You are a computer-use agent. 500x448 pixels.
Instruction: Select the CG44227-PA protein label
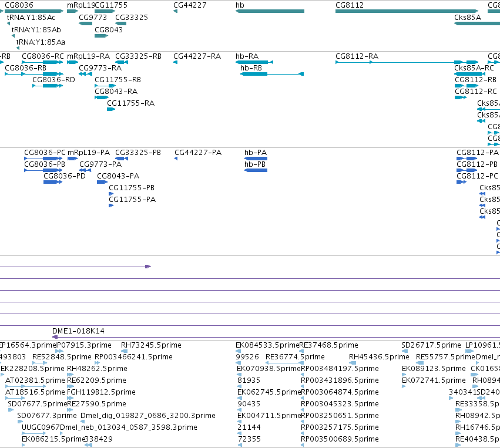point(198,153)
